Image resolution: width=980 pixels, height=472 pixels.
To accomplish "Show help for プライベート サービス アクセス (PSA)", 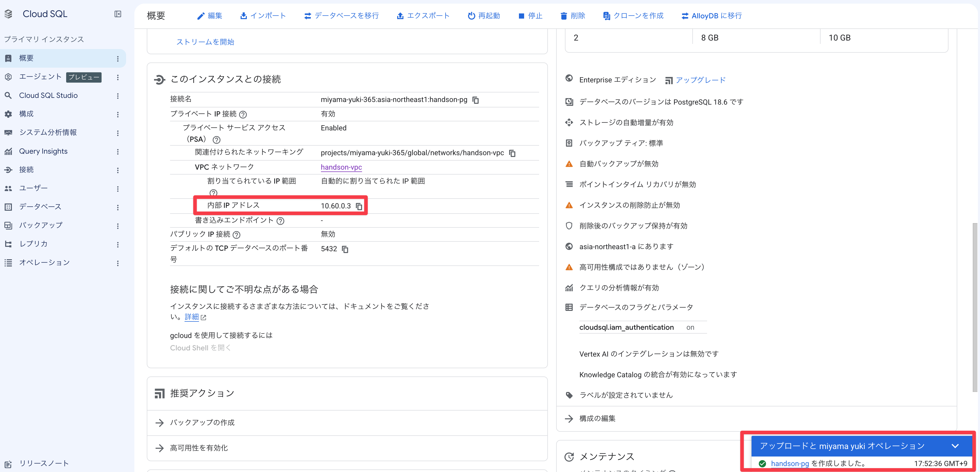I will [x=217, y=140].
